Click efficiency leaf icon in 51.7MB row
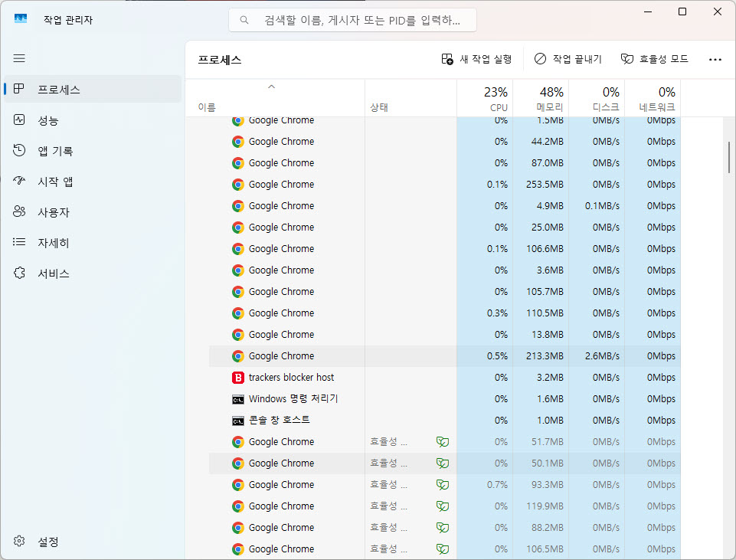 point(443,442)
